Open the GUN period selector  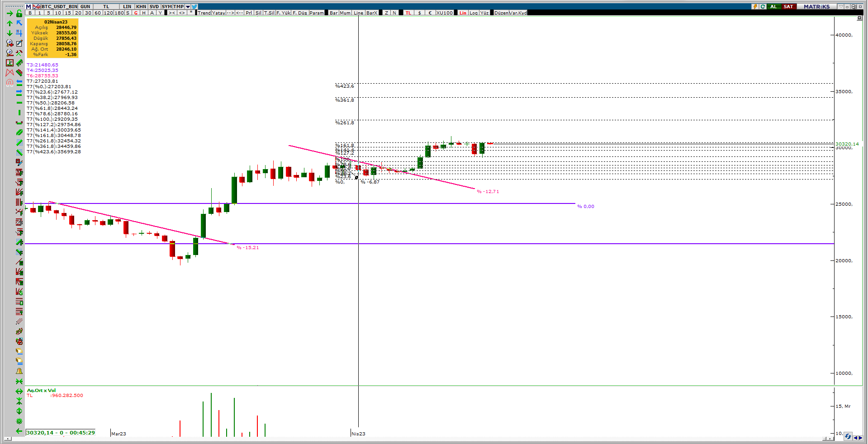85,6
